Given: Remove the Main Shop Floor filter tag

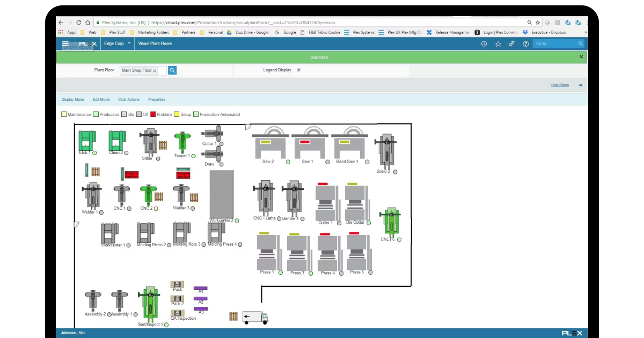Looking at the screenshot, I should (x=155, y=71).
